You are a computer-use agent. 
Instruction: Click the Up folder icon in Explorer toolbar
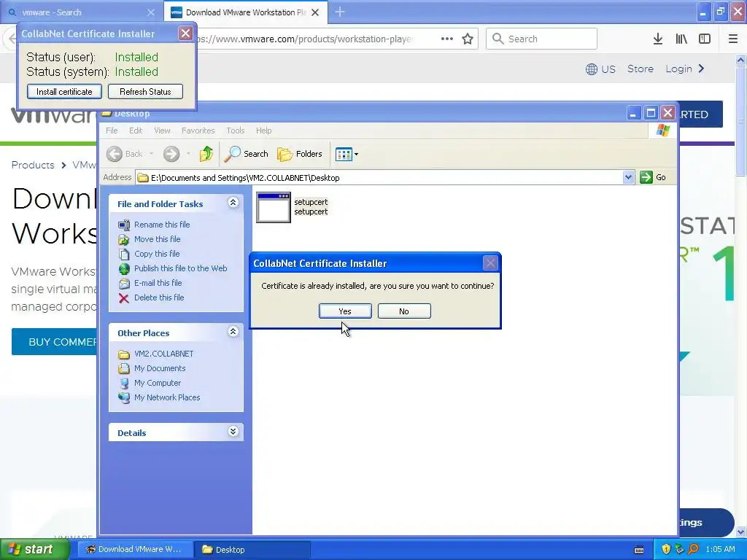(206, 154)
